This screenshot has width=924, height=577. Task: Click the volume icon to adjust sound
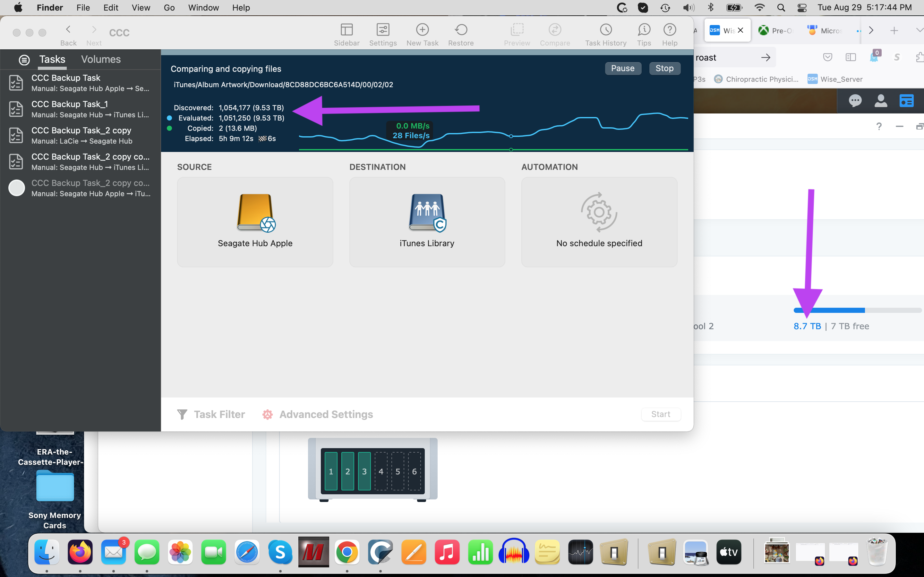tap(688, 7)
